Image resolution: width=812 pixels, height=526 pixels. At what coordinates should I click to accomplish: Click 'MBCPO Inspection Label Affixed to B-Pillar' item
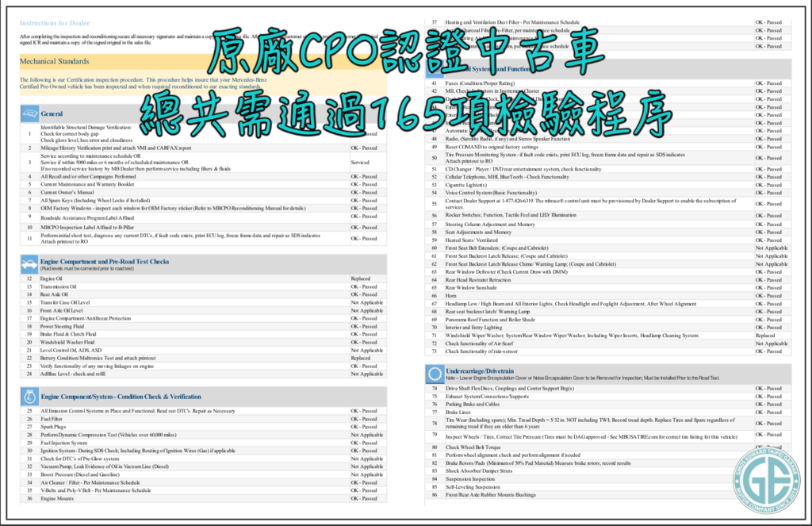point(87,228)
